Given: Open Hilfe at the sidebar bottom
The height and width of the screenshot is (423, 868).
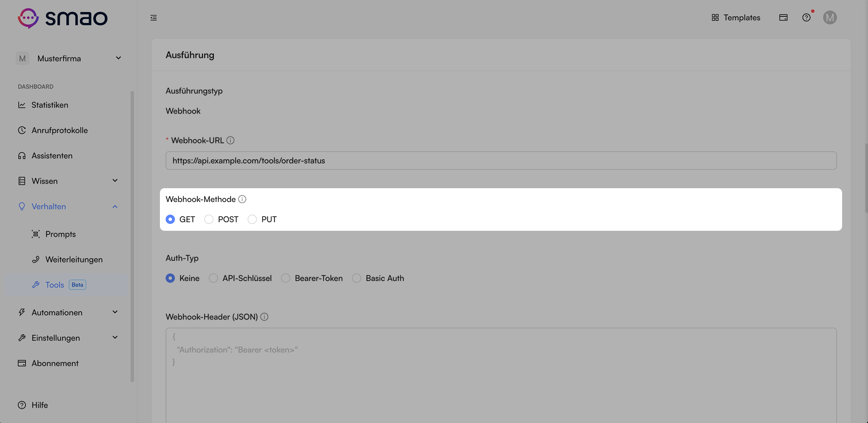Looking at the screenshot, I should tap(40, 405).
